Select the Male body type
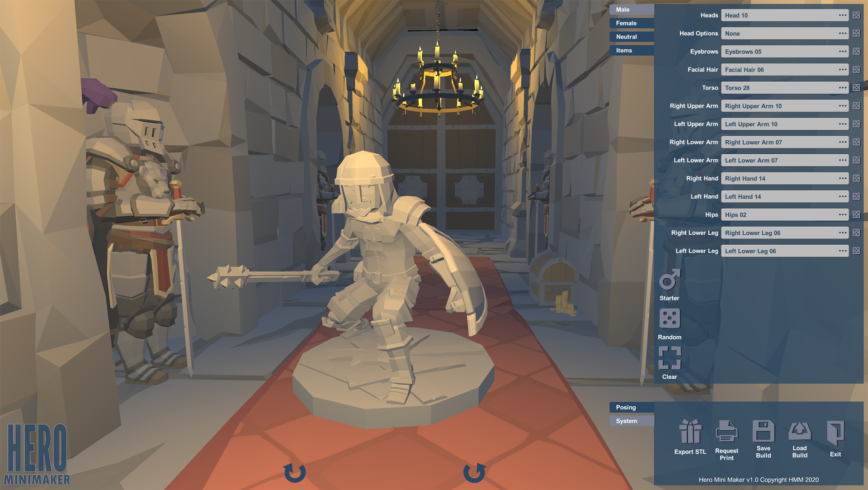The width and height of the screenshot is (868, 490). [x=631, y=10]
